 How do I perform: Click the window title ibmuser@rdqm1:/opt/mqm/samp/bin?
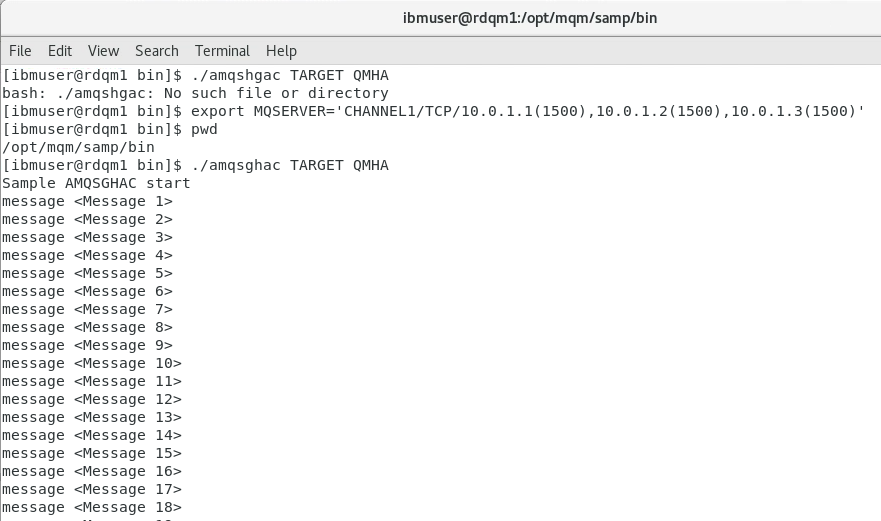coord(530,18)
